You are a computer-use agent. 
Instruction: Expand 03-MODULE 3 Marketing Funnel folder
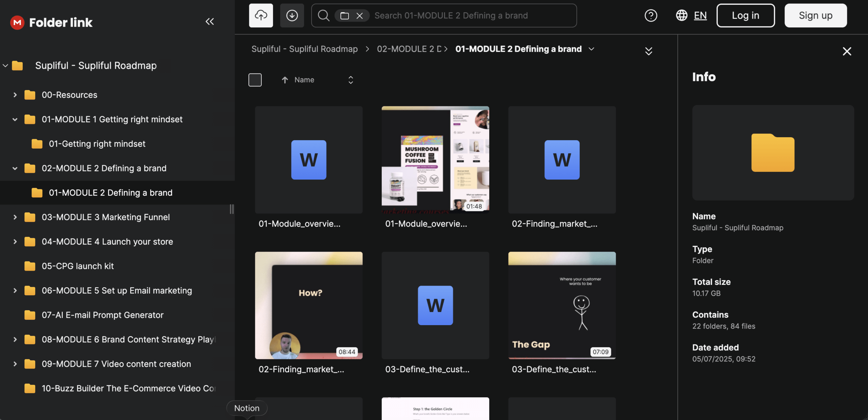(15, 217)
